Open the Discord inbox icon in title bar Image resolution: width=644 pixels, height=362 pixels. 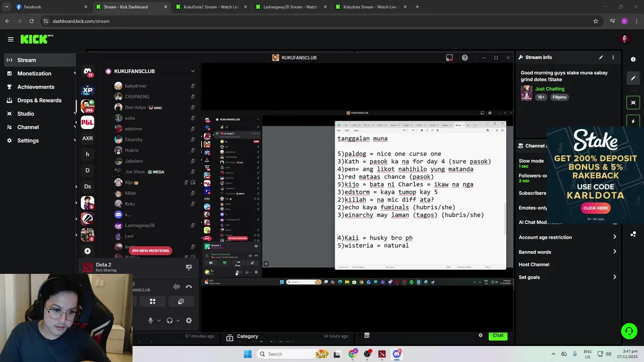(x=449, y=58)
